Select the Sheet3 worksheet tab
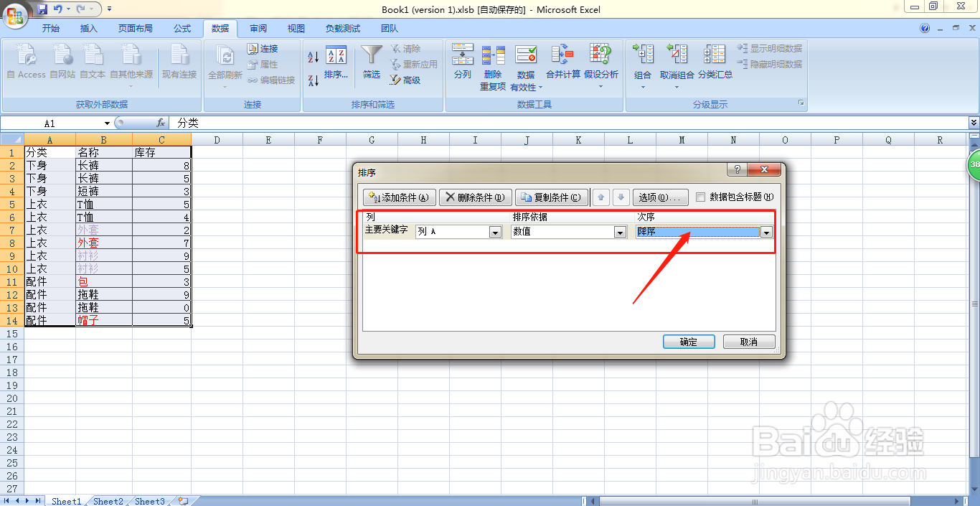 tap(150, 501)
